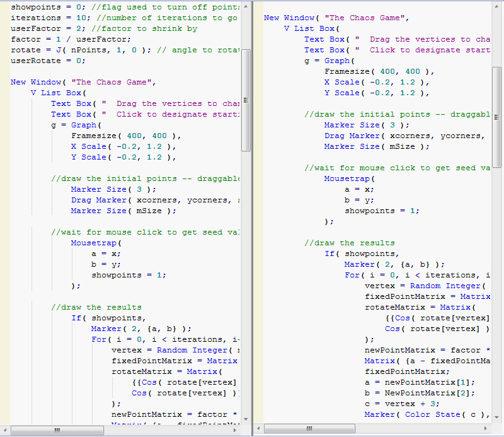Click 'rotateMatrix = Matrix(' in the left pane

(166, 371)
